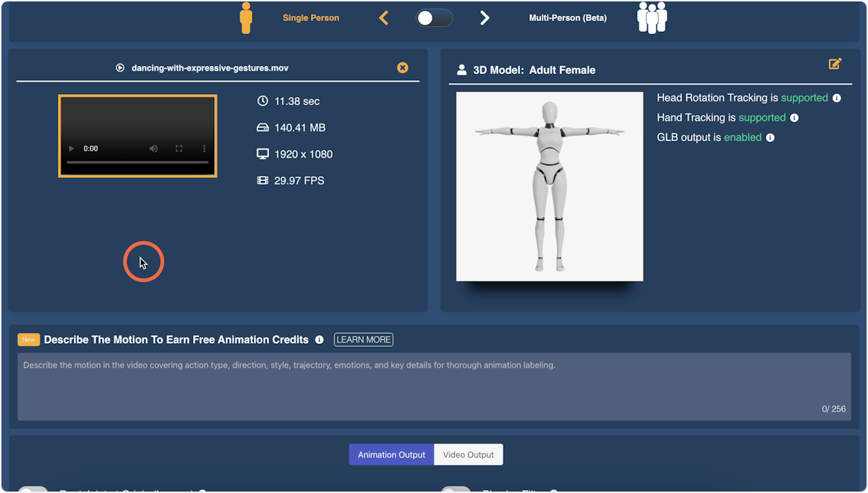The width and height of the screenshot is (868, 493).
Task: Click the 11.38 sec duration text
Action: pyautogui.click(x=297, y=101)
